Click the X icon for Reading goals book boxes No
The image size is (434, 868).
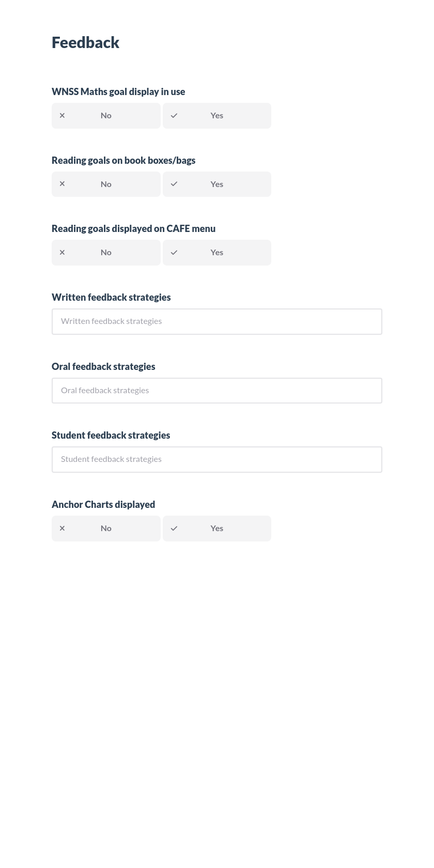pos(62,184)
